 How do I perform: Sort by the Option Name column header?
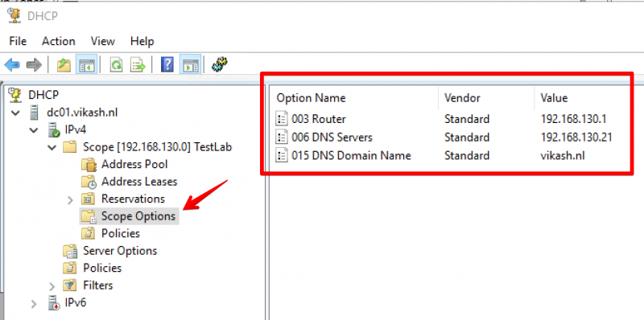[311, 98]
